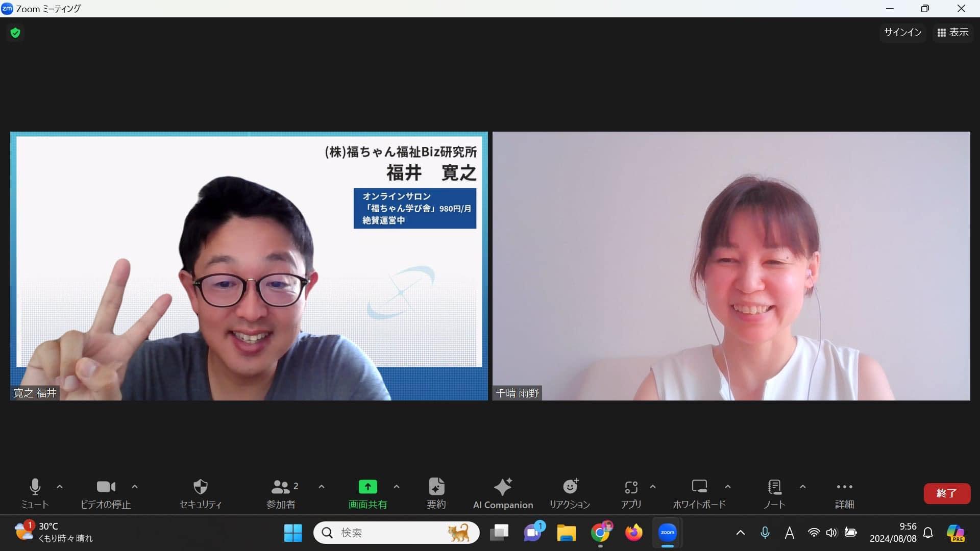Click the red 終了 end button
Screen dimensions: 980x551
pyautogui.click(x=947, y=493)
